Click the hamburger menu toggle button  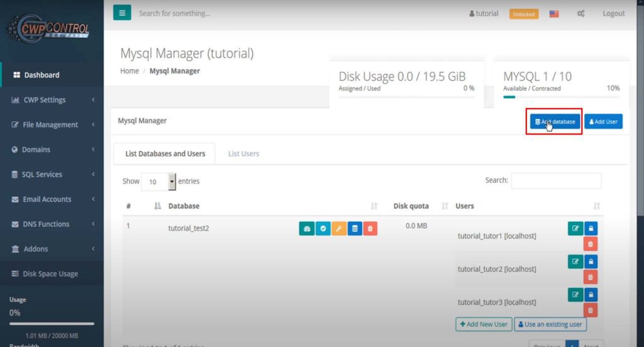point(122,13)
